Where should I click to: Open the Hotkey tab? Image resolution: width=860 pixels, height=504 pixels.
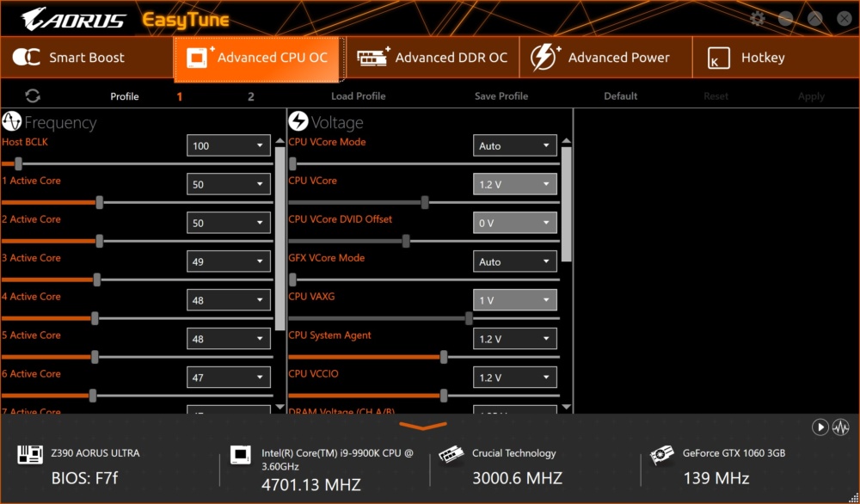[776, 58]
